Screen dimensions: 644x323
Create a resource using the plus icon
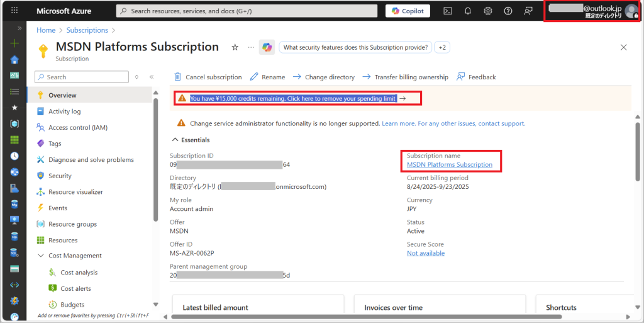tap(14, 43)
